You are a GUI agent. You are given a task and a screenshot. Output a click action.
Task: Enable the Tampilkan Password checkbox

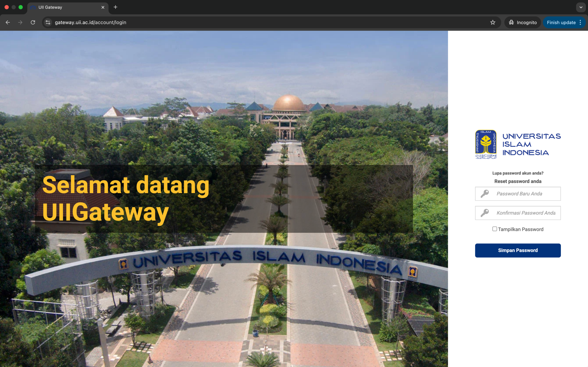[x=495, y=229]
